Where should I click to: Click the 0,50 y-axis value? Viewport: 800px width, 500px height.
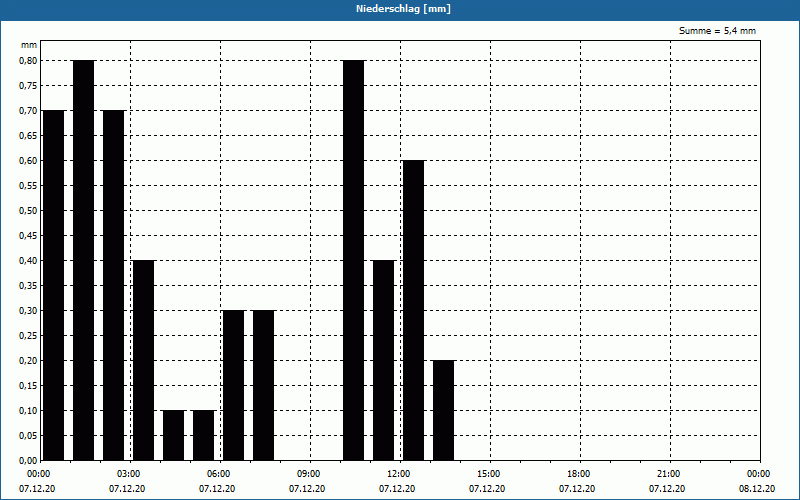pyautogui.click(x=28, y=210)
